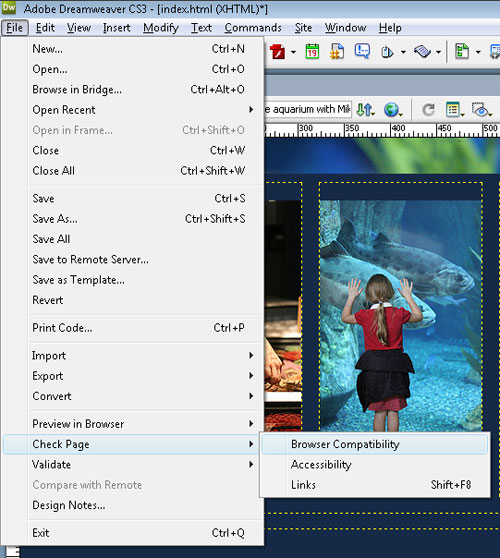Click the document Title input field
Screen dimensions: 500x558
tap(308, 109)
